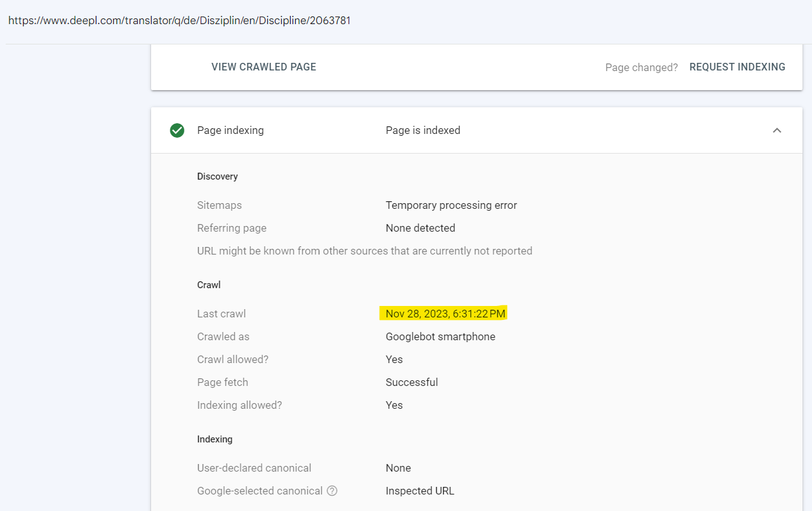Viewport: 812px width, 511px height.
Task: Click the Crawl section heading
Action: coord(209,285)
